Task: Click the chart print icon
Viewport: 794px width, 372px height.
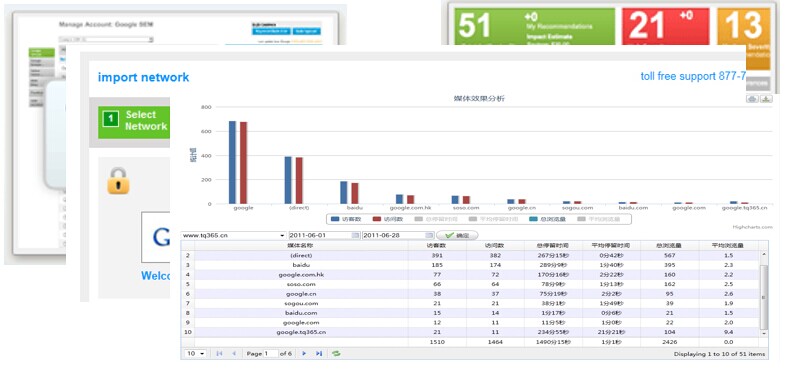Action: click(x=752, y=99)
